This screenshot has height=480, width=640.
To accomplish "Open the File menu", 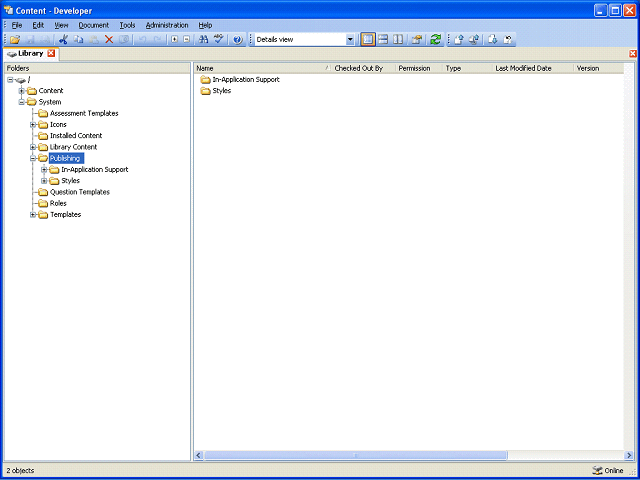I will point(17,25).
